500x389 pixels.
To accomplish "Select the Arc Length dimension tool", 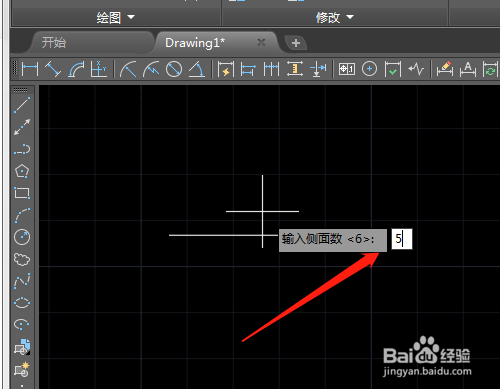I will pos(76,69).
